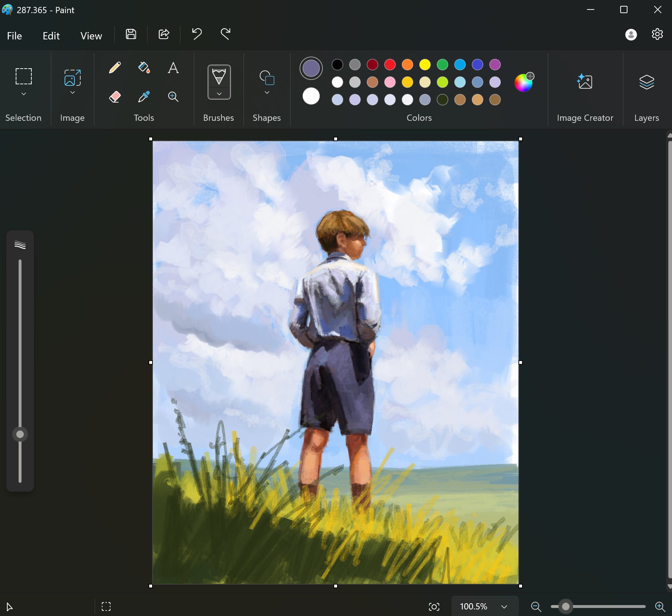Open the account profile icon
The height and width of the screenshot is (616, 672).
click(631, 35)
